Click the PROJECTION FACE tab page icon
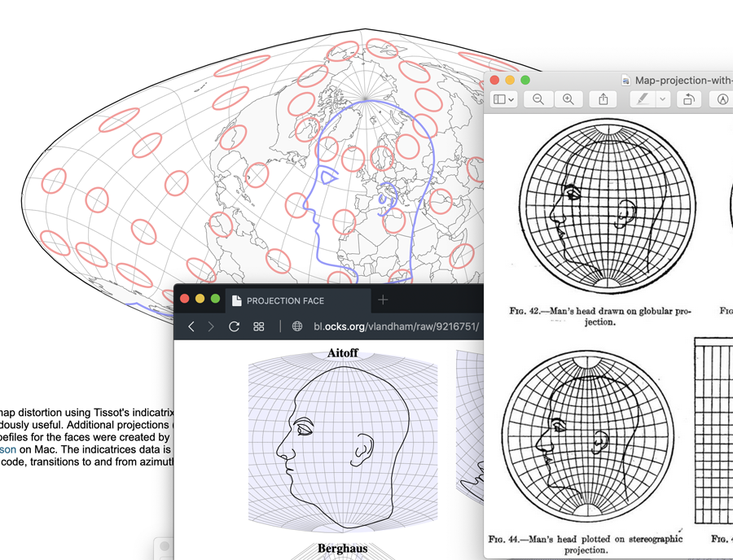The image size is (733, 560). (x=237, y=300)
